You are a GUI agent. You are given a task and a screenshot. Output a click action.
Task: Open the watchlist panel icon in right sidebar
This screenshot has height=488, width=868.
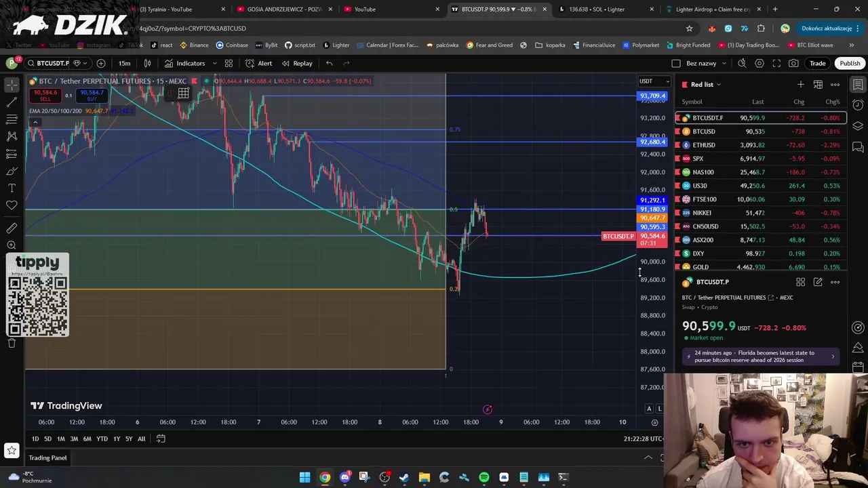click(858, 85)
